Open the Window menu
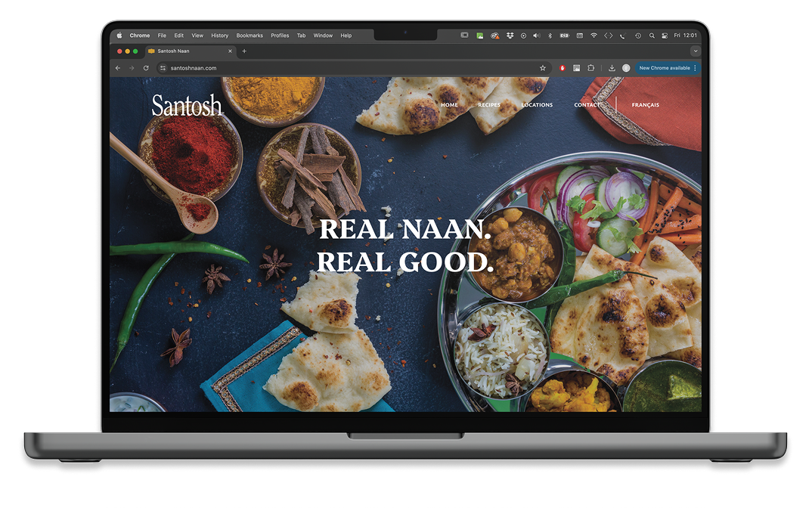 point(323,36)
